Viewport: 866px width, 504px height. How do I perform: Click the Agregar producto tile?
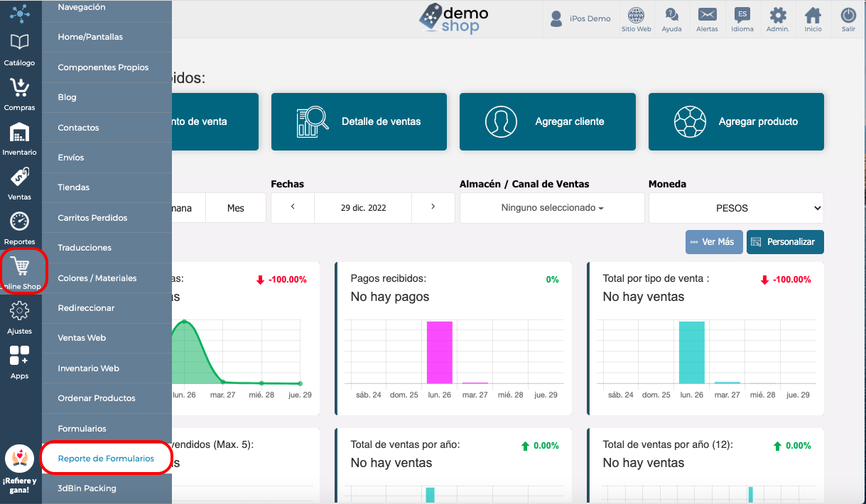[x=736, y=121]
